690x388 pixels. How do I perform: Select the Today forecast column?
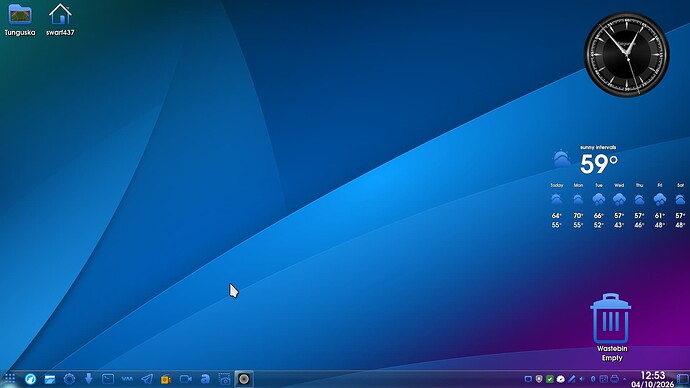[x=557, y=206]
